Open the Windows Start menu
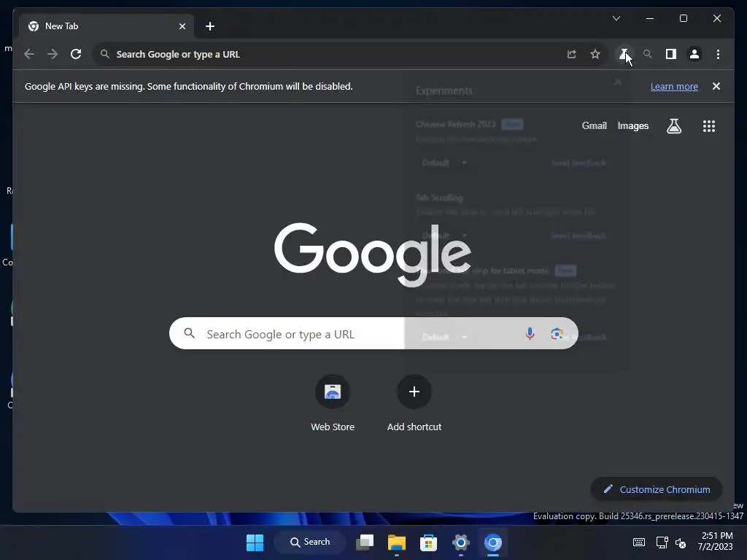747x560 pixels. [255, 542]
